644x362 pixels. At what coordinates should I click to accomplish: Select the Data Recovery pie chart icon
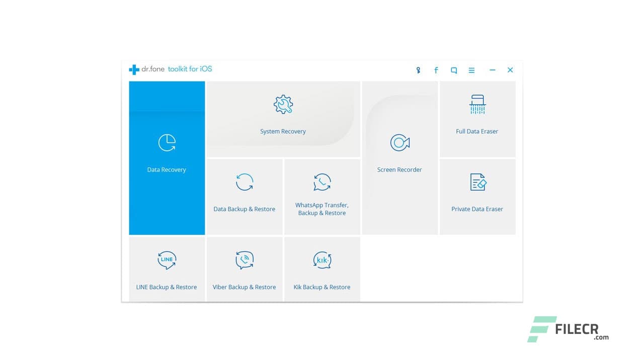(x=167, y=142)
